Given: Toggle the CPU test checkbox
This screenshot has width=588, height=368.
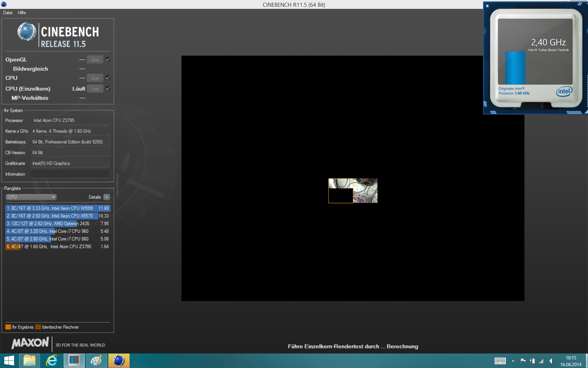Looking at the screenshot, I should (x=108, y=78).
